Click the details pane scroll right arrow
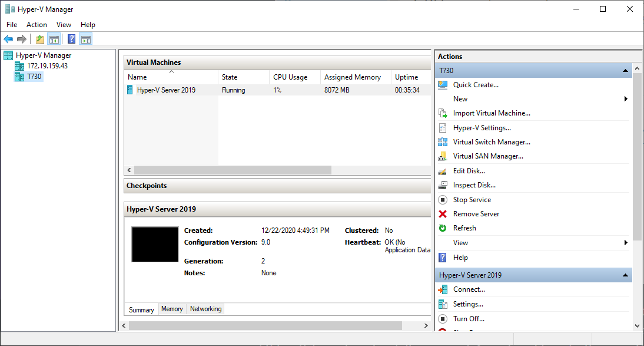 tap(426, 326)
